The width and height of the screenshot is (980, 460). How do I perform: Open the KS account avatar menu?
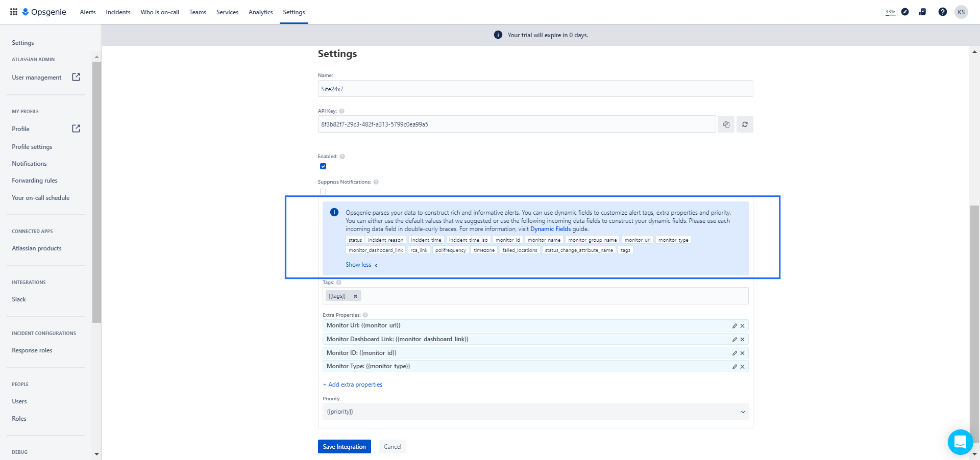coord(961,12)
